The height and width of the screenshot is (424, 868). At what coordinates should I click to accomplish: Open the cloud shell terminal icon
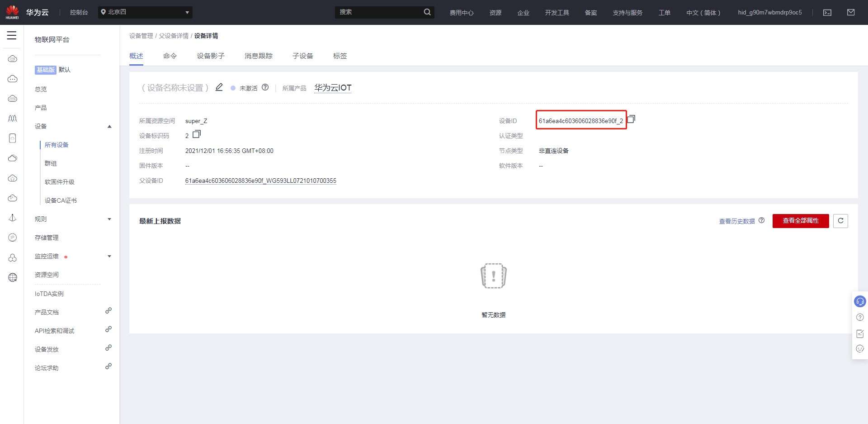(x=827, y=13)
